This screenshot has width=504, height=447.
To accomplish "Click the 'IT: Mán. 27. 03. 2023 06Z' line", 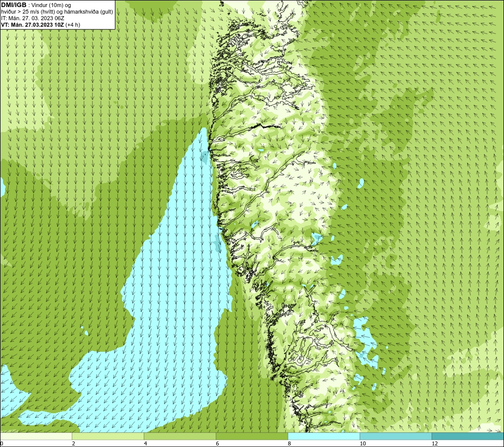I will (x=32, y=18).
